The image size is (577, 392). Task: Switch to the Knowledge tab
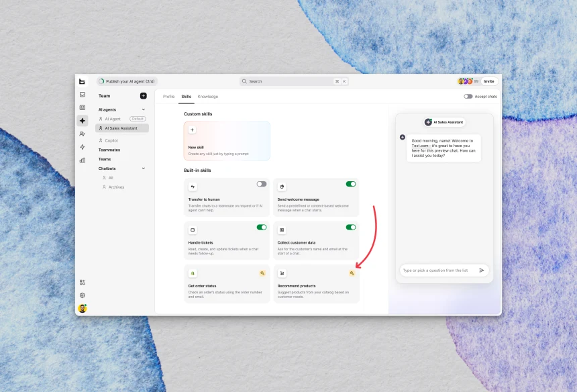pyautogui.click(x=208, y=97)
